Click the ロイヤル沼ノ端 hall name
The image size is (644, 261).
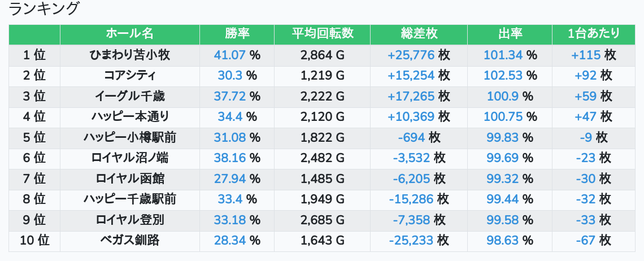tap(130, 158)
